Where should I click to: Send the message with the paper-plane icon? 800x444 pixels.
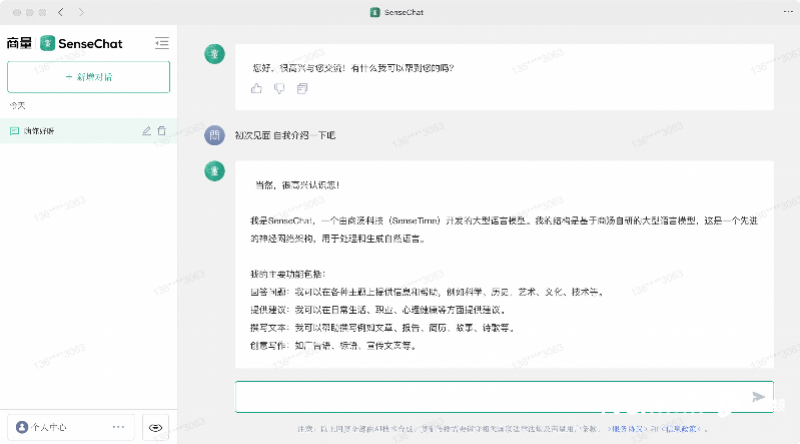point(758,397)
